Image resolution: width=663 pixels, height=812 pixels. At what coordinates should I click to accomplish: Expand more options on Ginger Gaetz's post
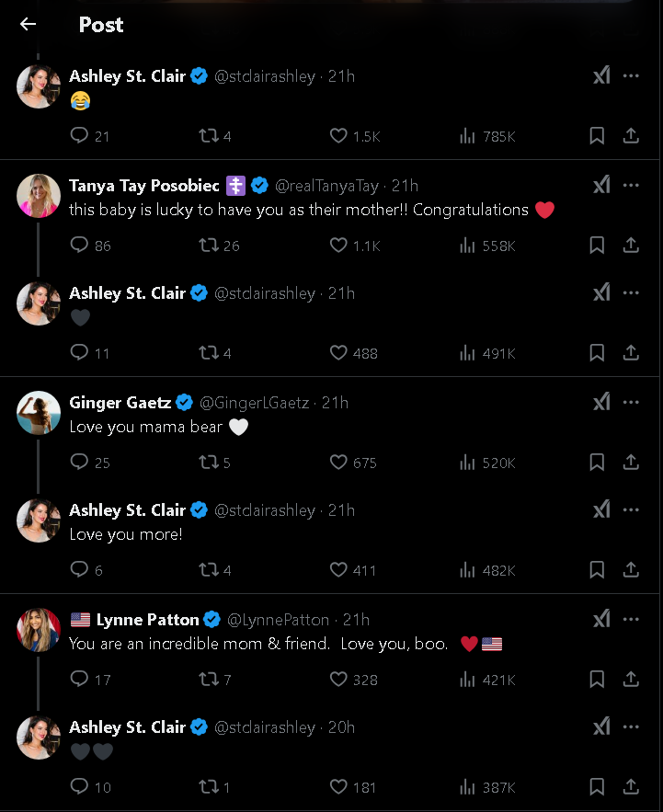(631, 402)
